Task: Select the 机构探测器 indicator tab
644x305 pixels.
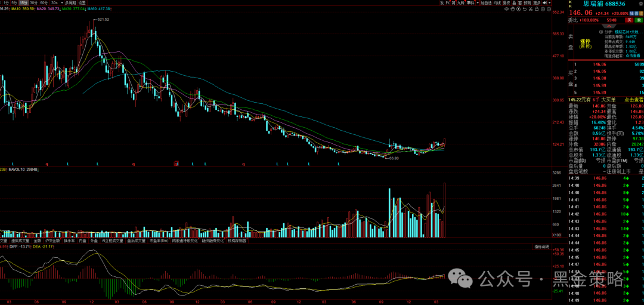Action: pos(237,241)
